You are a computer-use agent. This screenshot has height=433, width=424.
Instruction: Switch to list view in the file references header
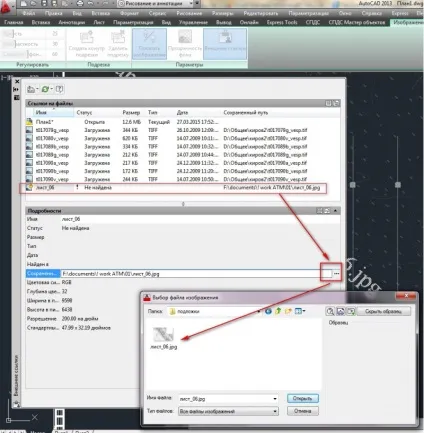(328, 103)
